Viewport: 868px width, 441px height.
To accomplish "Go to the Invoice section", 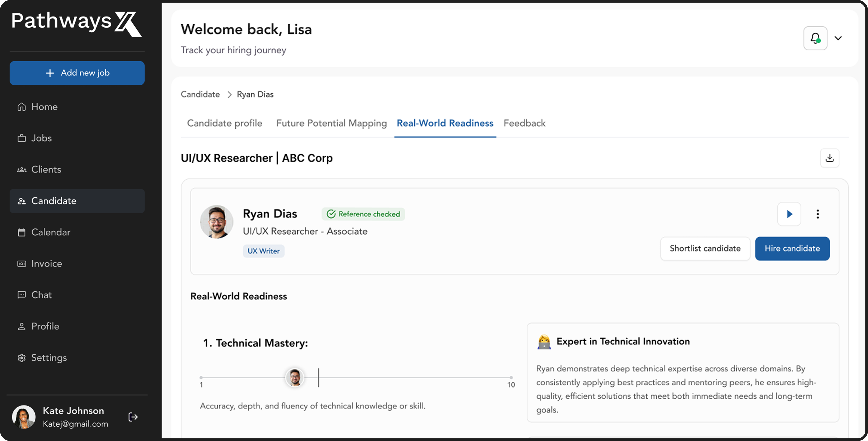I will [x=77, y=264].
